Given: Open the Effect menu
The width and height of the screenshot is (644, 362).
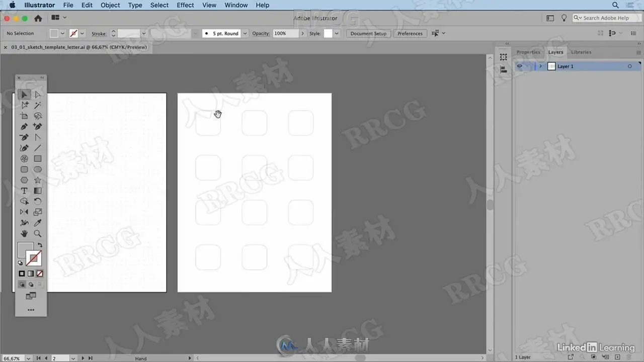Looking at the screenshot, I should point(185,5).
